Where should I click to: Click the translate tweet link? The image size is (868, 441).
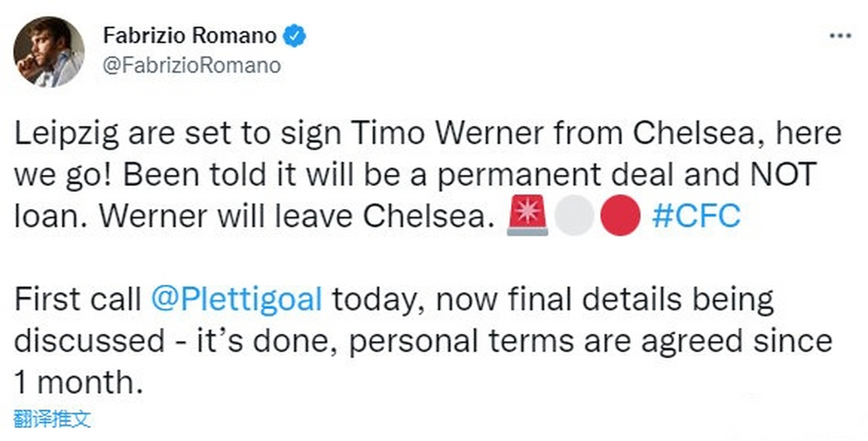pyautogui.click(x=52, y=419)
